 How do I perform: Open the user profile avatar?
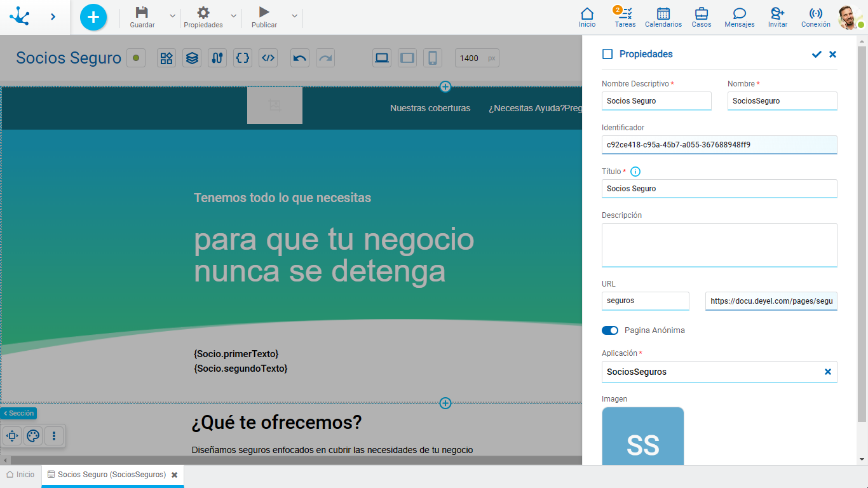point(850,17)
